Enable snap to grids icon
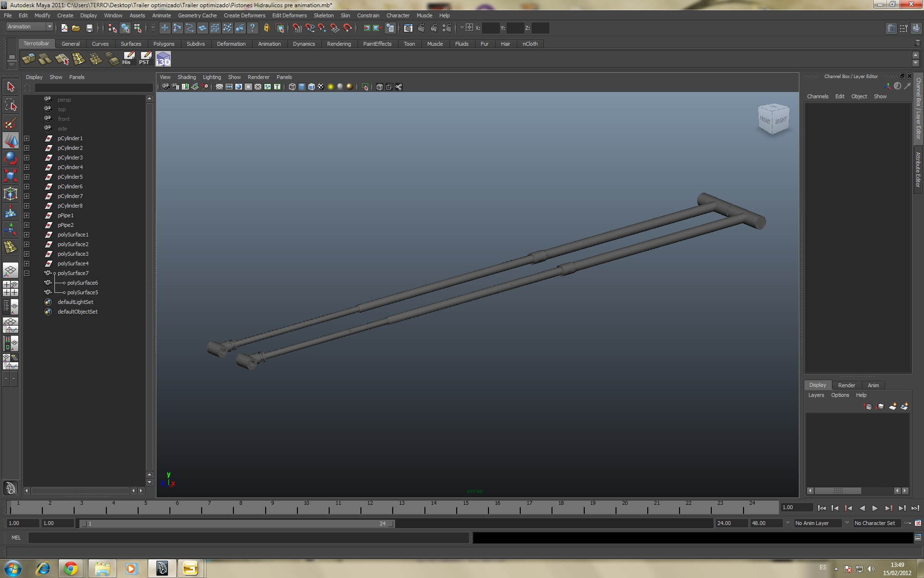The height and width of the screenshot is (578, 924). 297,28
